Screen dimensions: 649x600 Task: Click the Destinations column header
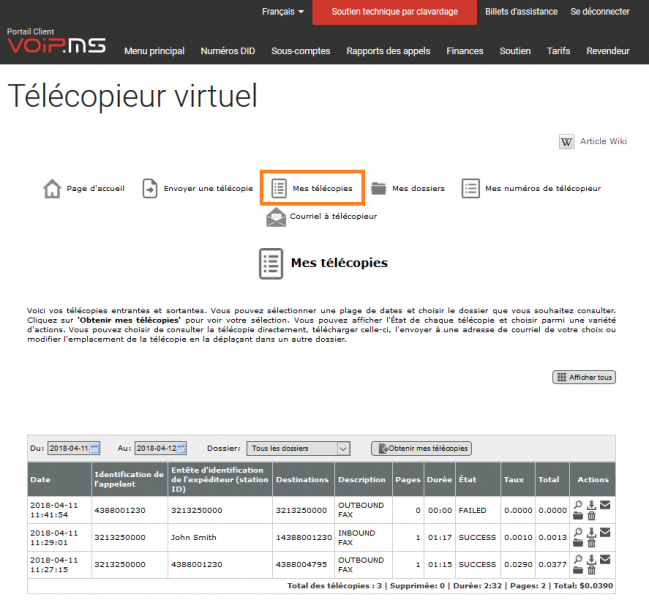(303, 479)
